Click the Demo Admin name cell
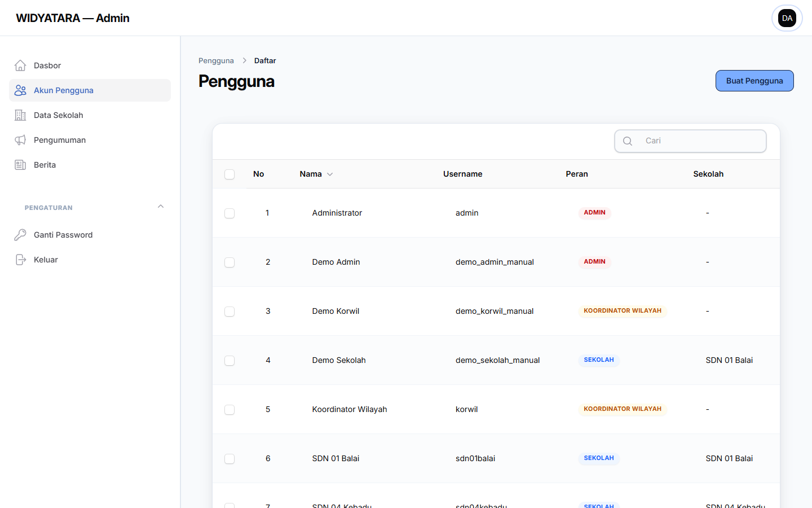 tap(336, 262)
